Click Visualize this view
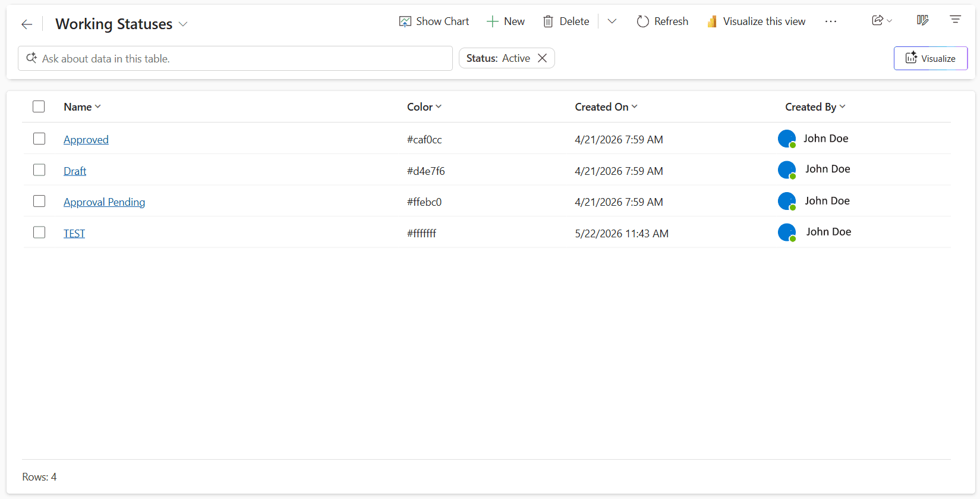 pos(757,21)
